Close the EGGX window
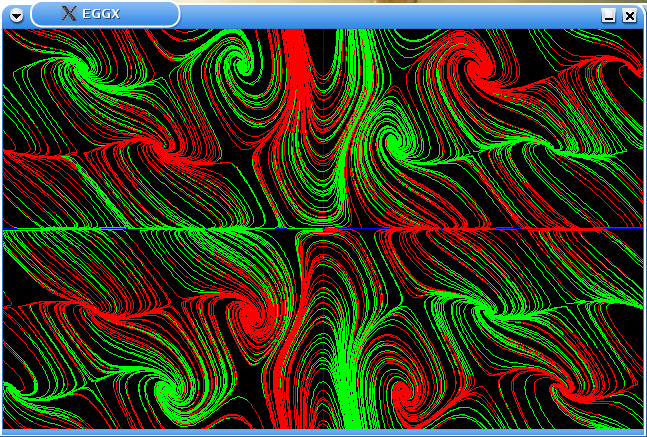 click(630, 16)
